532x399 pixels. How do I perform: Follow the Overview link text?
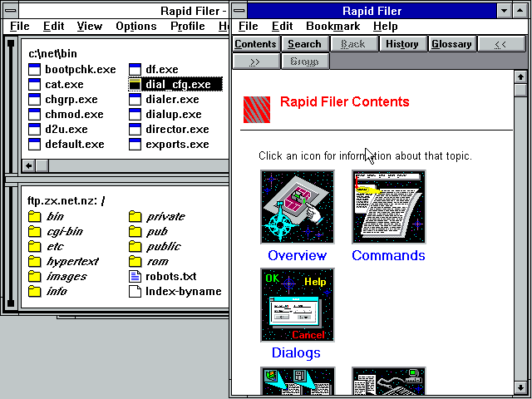(298, 255)
